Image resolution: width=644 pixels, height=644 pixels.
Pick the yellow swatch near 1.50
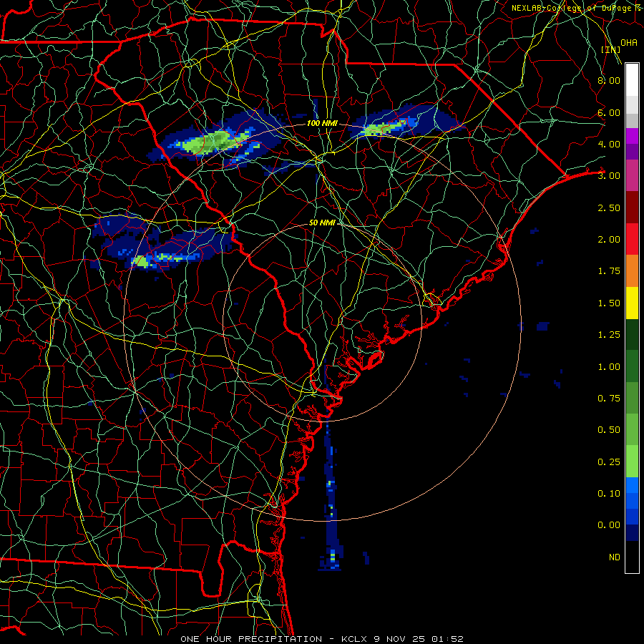coord(632,303)
